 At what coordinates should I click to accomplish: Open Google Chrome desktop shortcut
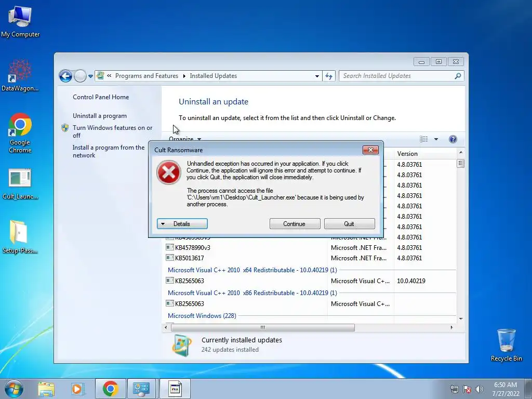[x=20, y=132]
